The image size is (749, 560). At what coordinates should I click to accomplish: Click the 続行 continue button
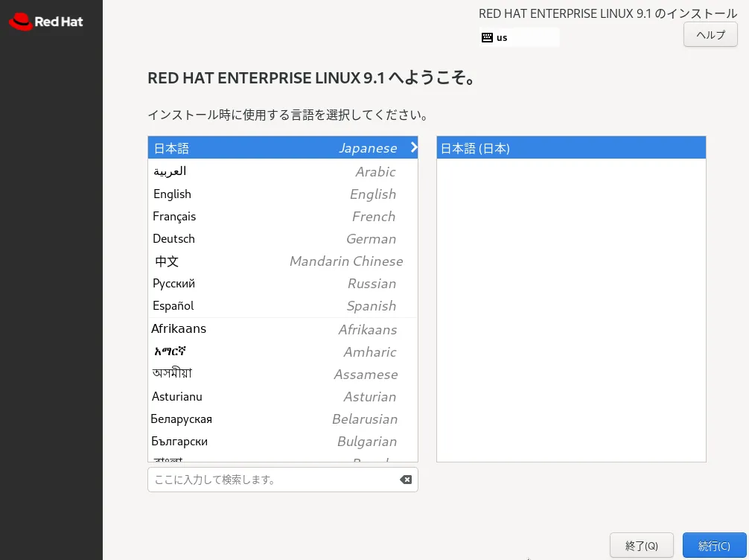point(713,546)
